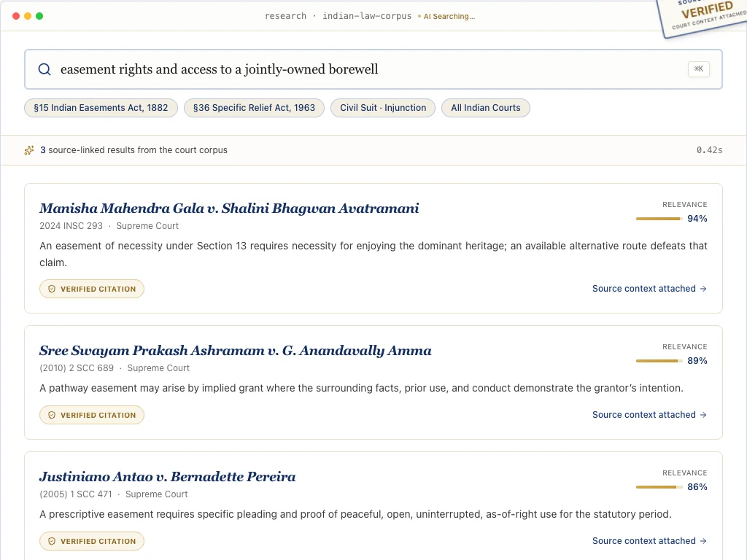Screen dimensions: 747x560
Task: Click the magnifying glass search icon
Action: [44, 69]
